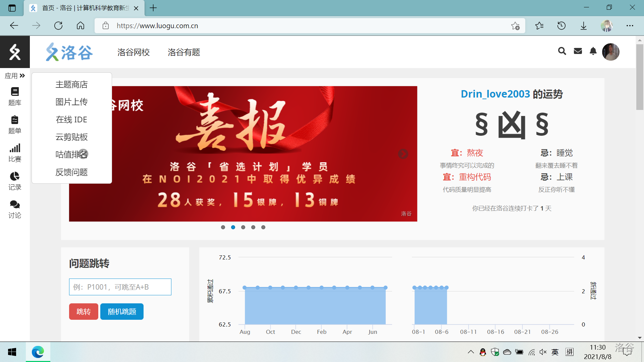This screenshot has width=644, height=362.
Task: Open the 比赛 contests icon
Action: pos(15,153)
